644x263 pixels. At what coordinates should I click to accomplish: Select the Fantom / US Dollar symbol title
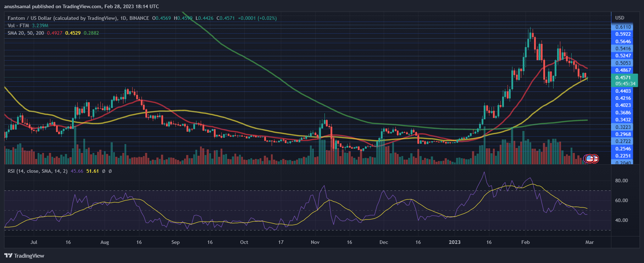point(62,18)
